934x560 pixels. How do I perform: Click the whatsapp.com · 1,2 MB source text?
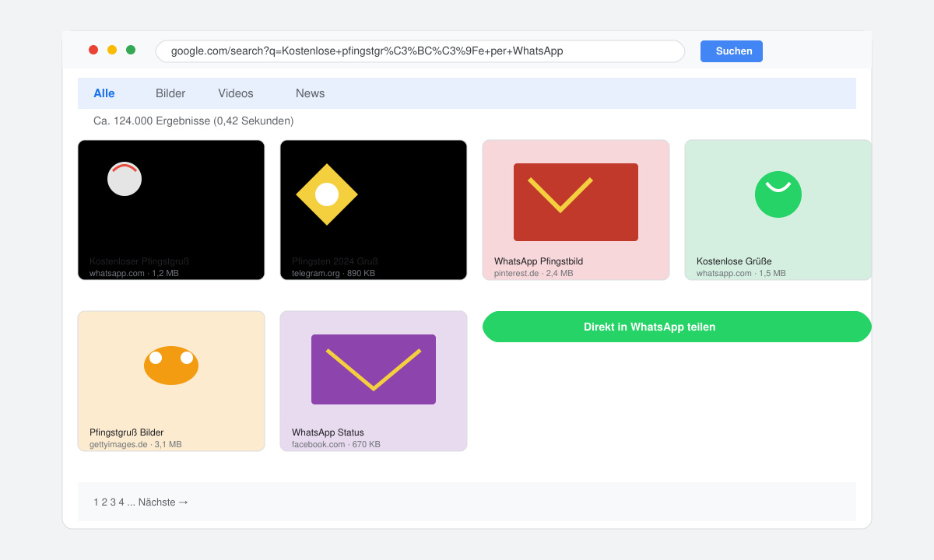[x=134, y=274]
